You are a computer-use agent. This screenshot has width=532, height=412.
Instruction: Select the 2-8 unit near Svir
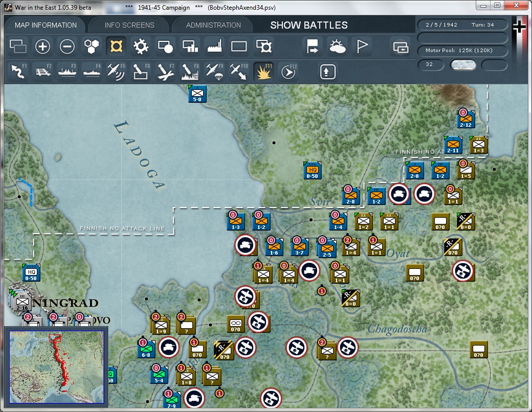pyautogui.click(x=350, y=196)
